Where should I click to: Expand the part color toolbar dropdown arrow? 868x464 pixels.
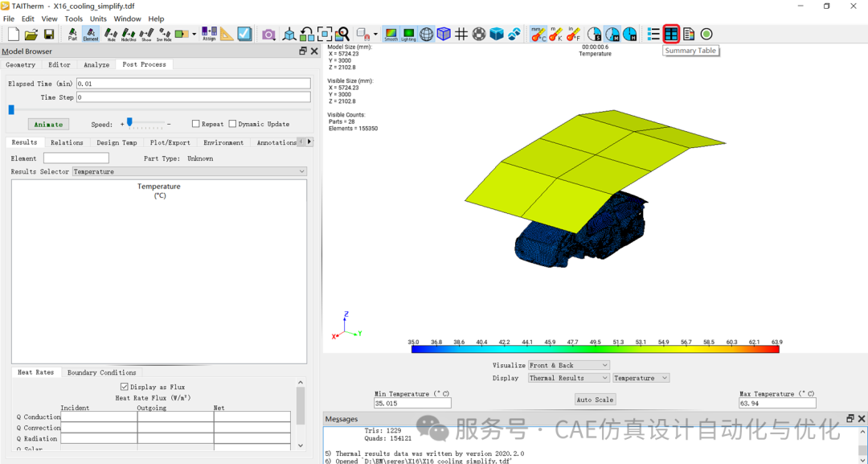coord(194,35)
